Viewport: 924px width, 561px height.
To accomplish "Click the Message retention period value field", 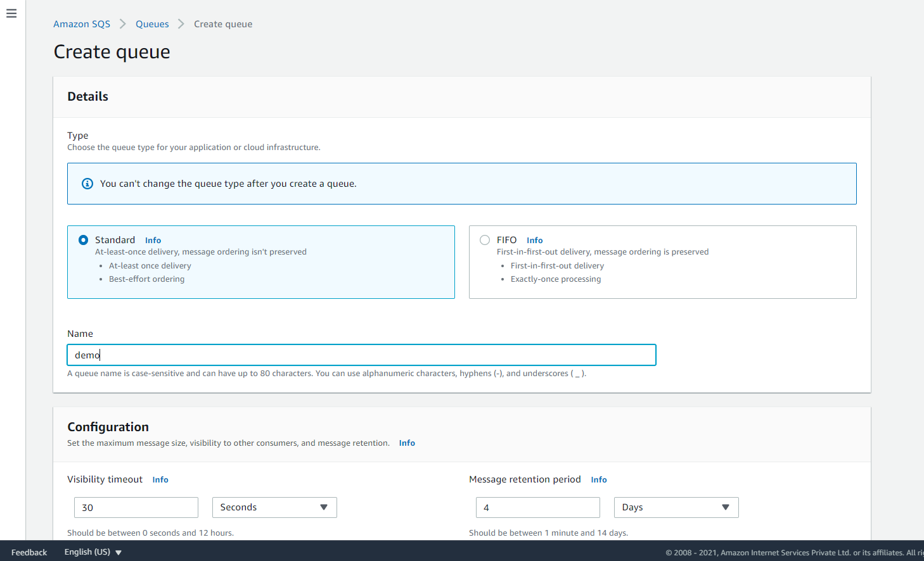I will pyautogui.click(x=538, y=507).
